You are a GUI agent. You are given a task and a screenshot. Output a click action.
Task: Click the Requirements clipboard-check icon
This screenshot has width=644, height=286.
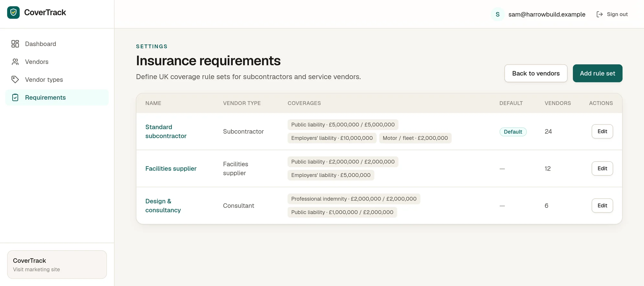[15, 97]
